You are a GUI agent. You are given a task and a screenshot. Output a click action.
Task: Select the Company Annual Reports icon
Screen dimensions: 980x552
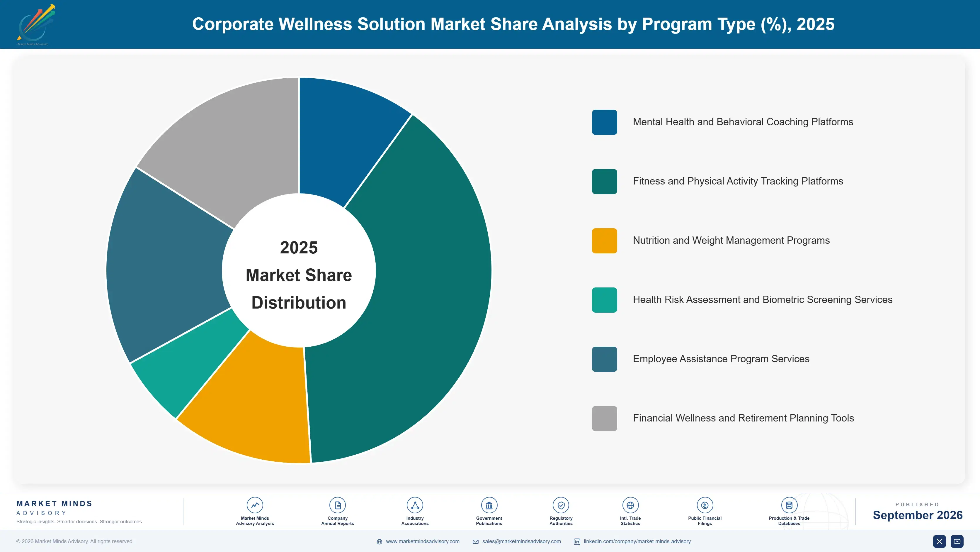point(337,505)
